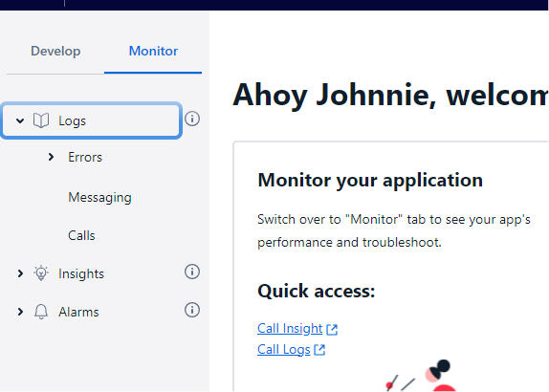Expand the Insights section chevron
The image size is (549, 392).
pyautogui.click(x=20, y=273)
